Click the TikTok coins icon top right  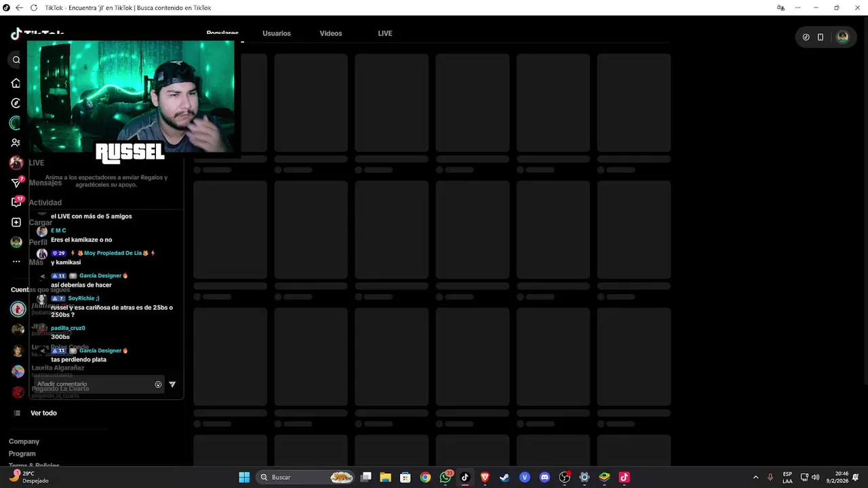[806, 37]
